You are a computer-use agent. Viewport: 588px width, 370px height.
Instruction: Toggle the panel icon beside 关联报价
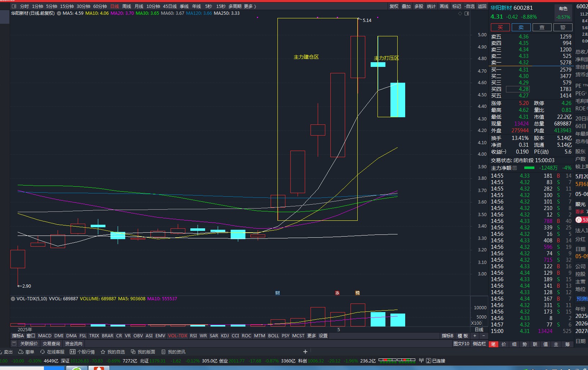pyautogui.click(x=14, y=344)
